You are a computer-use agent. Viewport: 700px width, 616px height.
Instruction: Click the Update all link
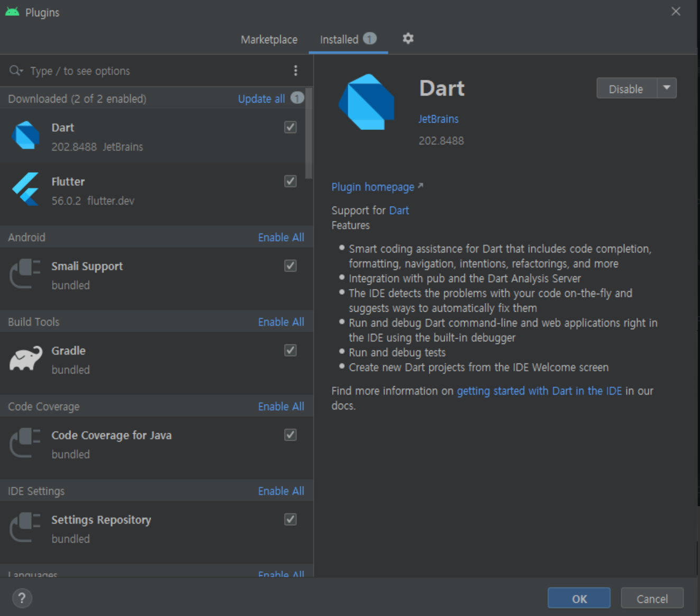click(x=261, y=99)
